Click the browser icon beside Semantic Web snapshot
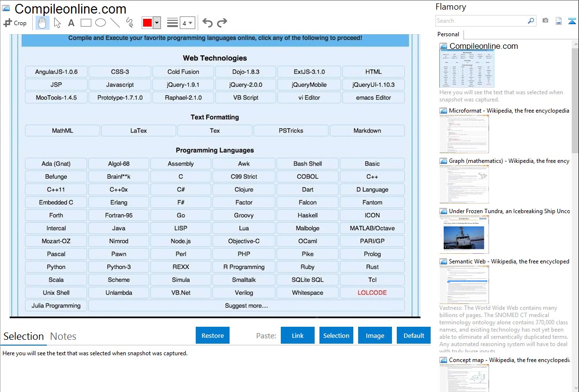Image resolution: width=579 pixels, height=392 pixels. (443, 261)
